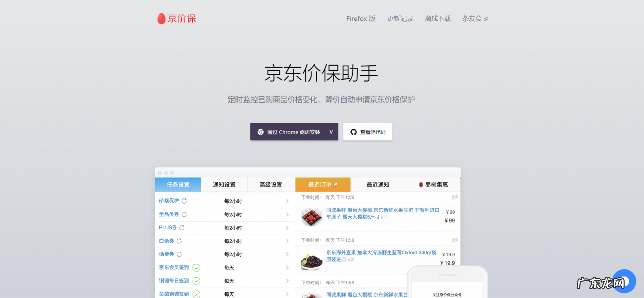The width and height of the screenshot is (644, 298).
Task: Click the refresh icon beside 话费券
Action: pos(180,254)
